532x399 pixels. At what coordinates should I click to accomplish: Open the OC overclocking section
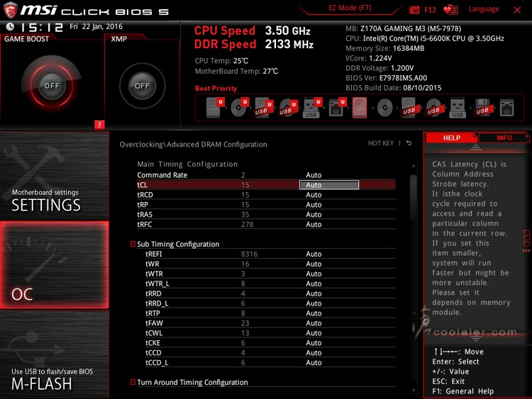(55, 265)
